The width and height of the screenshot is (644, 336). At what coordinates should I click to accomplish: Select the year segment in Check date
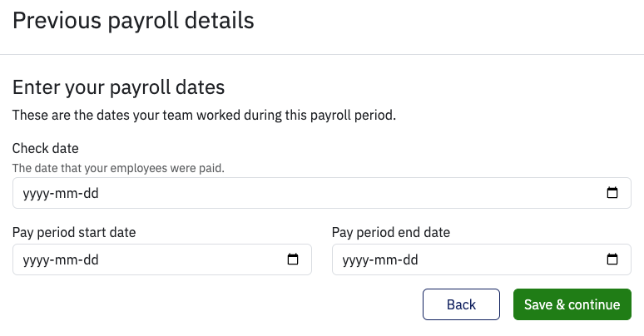pos(37,193)
